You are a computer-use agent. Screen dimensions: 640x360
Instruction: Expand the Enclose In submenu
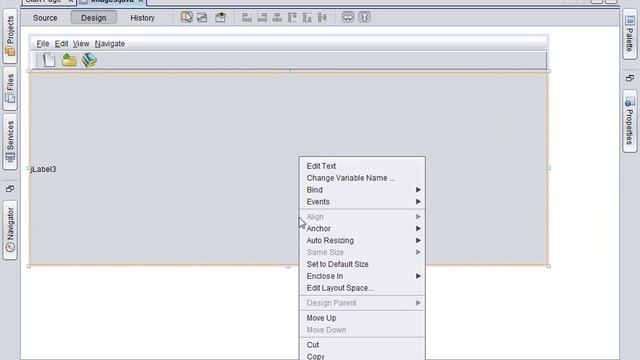pyautogui.click(x=362, y=276)
